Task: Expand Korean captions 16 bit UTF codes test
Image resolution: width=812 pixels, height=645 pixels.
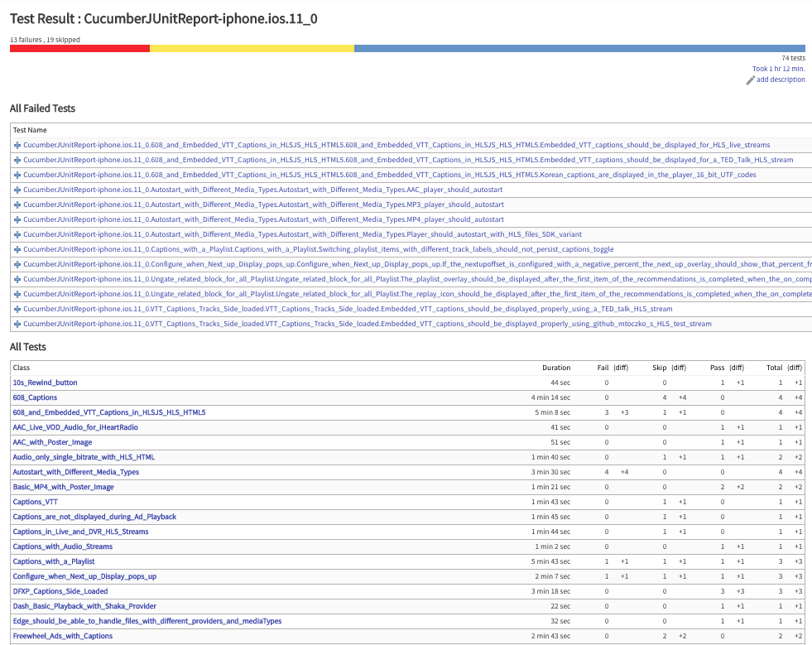Action: tap(17, 175)
